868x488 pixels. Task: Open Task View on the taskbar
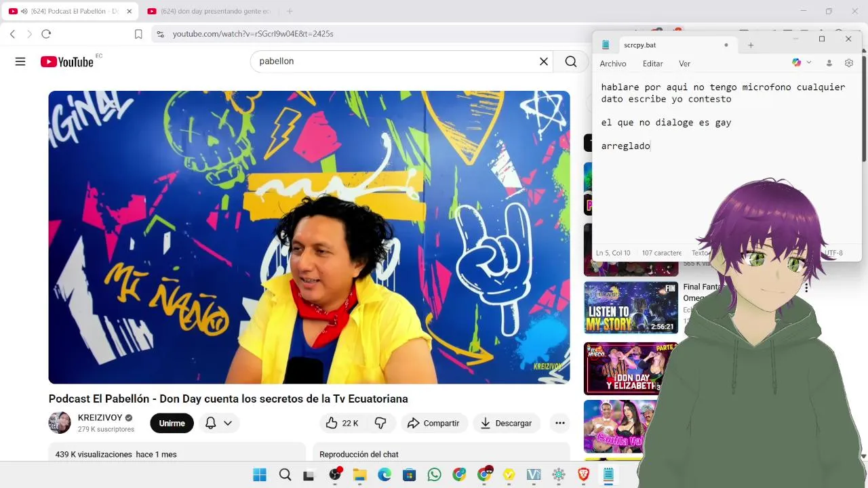[x=309, y=475]
